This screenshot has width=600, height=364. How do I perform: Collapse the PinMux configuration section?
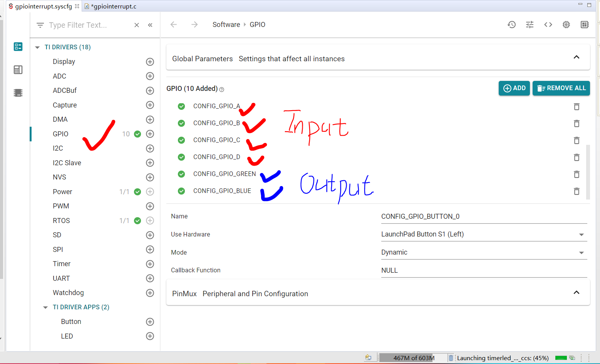(576, 293)
